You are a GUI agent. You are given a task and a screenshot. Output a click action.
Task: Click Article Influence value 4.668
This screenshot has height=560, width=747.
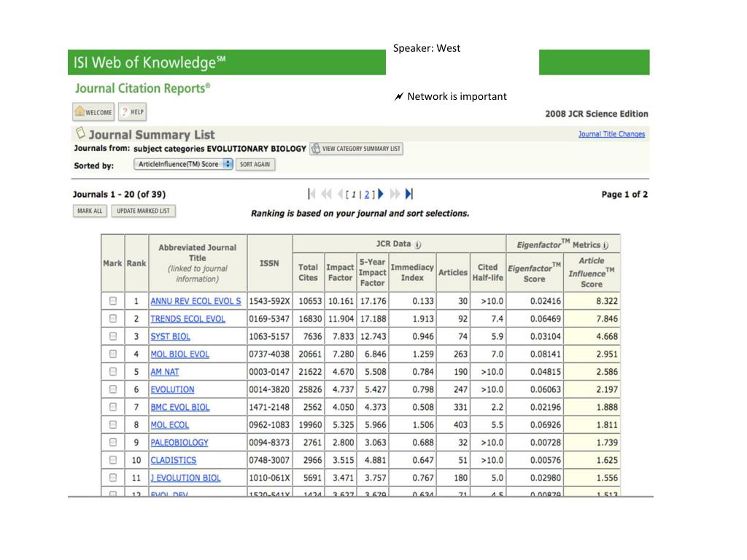[x=607, y=337]
